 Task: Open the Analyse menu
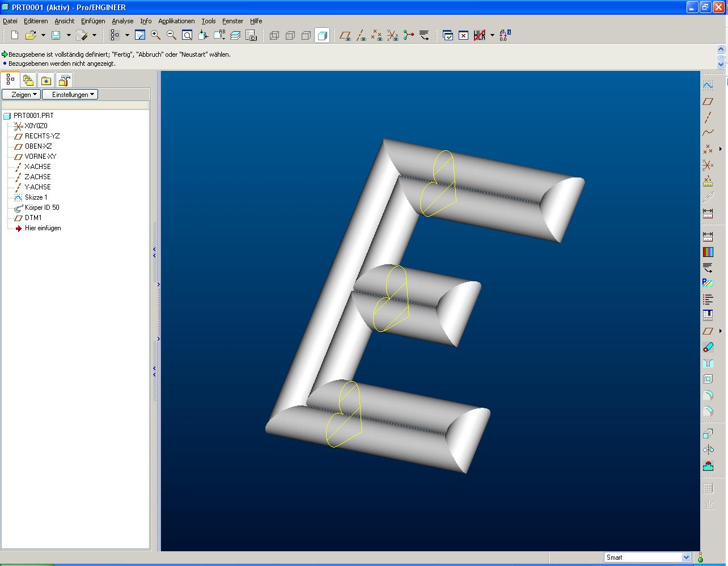pyautogui.click(x=122, y=21)
